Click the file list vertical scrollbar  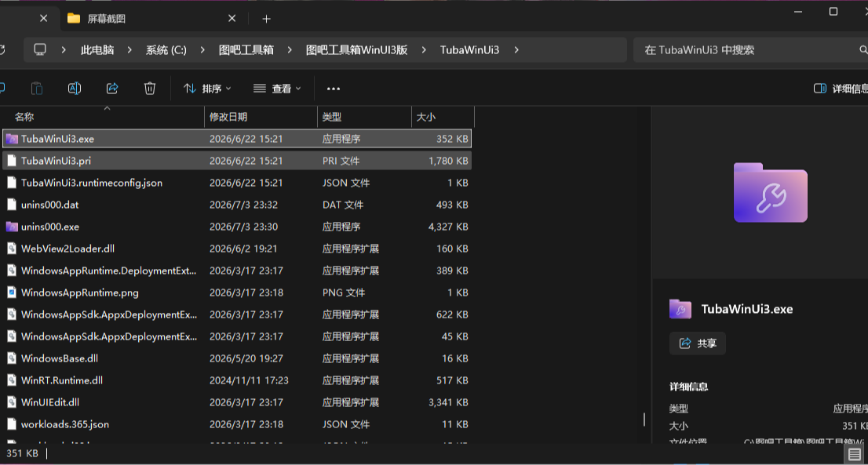[x=644, y=419]
